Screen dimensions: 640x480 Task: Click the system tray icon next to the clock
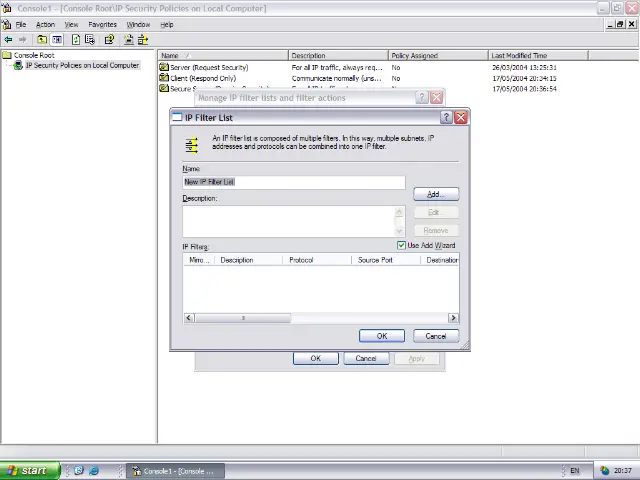pos(604,471)
